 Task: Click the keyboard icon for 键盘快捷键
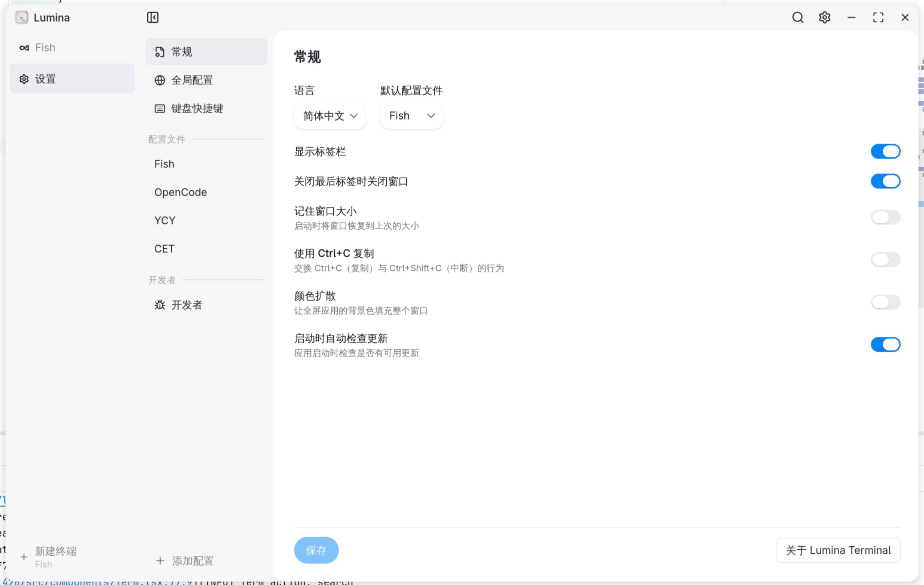160,109
